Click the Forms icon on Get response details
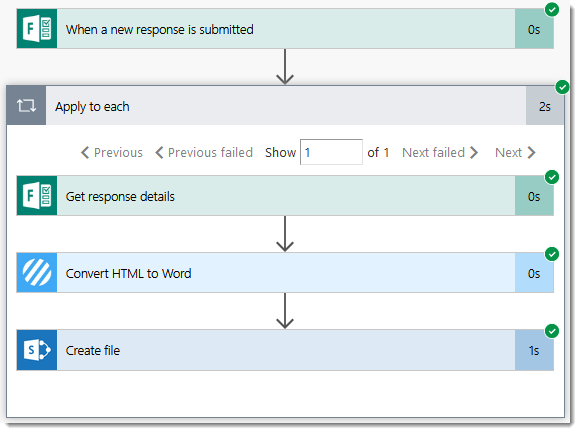Viewport: 580px width, 433px height. coord(37,196)
